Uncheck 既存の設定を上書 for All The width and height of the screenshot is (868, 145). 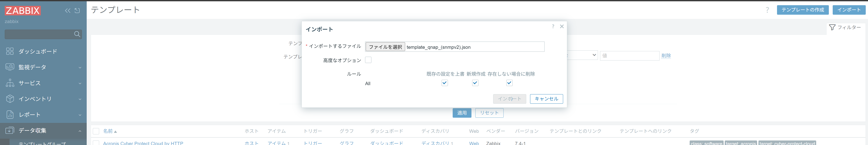pos(445,83)
